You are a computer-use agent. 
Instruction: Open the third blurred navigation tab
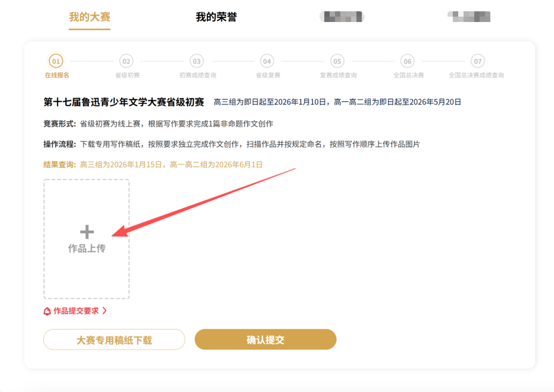[x=342, y=17]
